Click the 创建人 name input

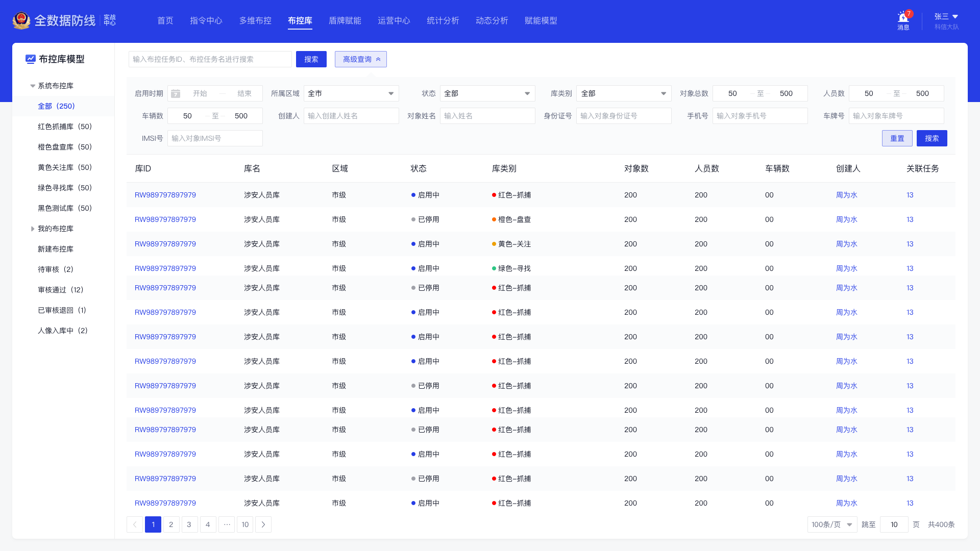coord(351,116)
